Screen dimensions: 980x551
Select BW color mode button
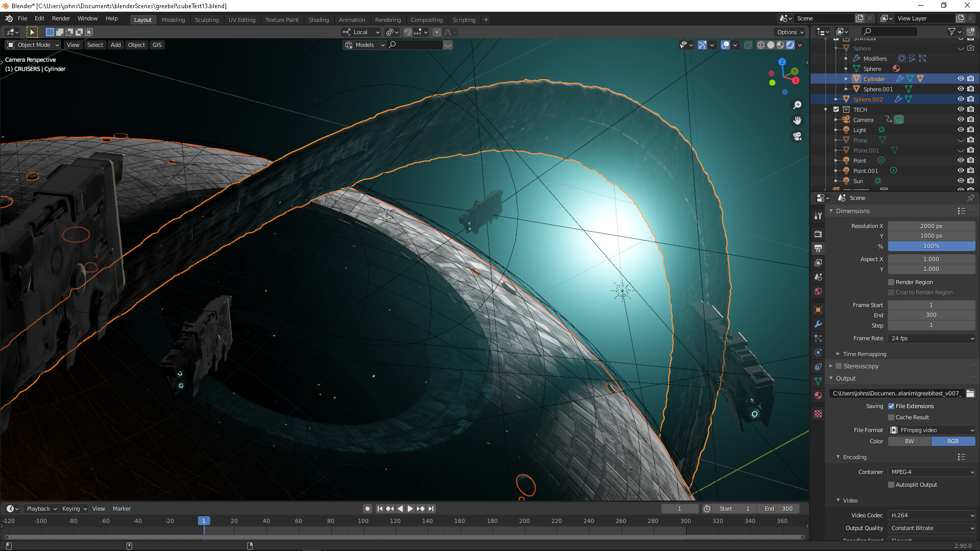910,441
